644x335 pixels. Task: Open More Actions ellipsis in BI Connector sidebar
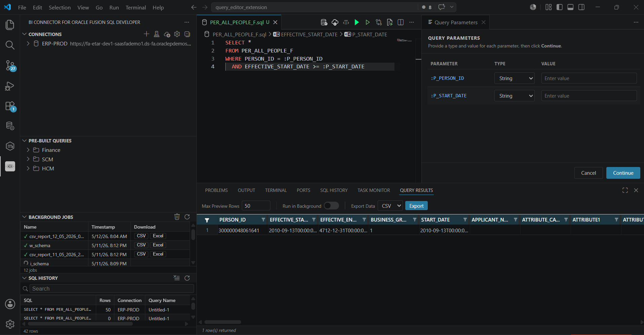click(187, 22)
